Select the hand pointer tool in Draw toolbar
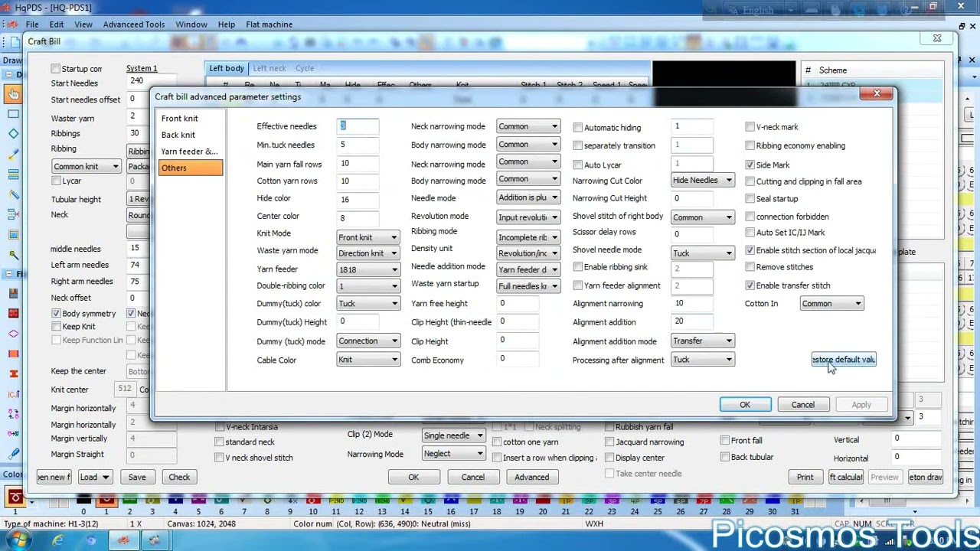 [13, 94]
